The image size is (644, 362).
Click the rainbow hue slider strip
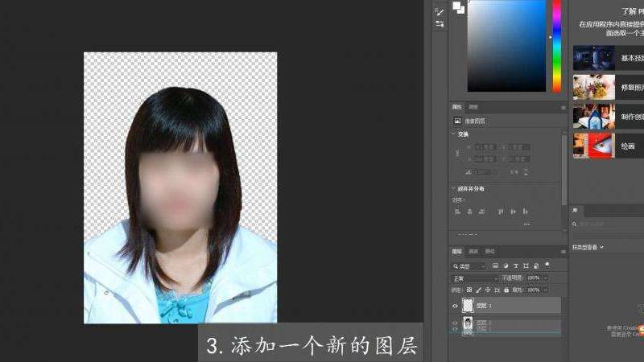556,46
